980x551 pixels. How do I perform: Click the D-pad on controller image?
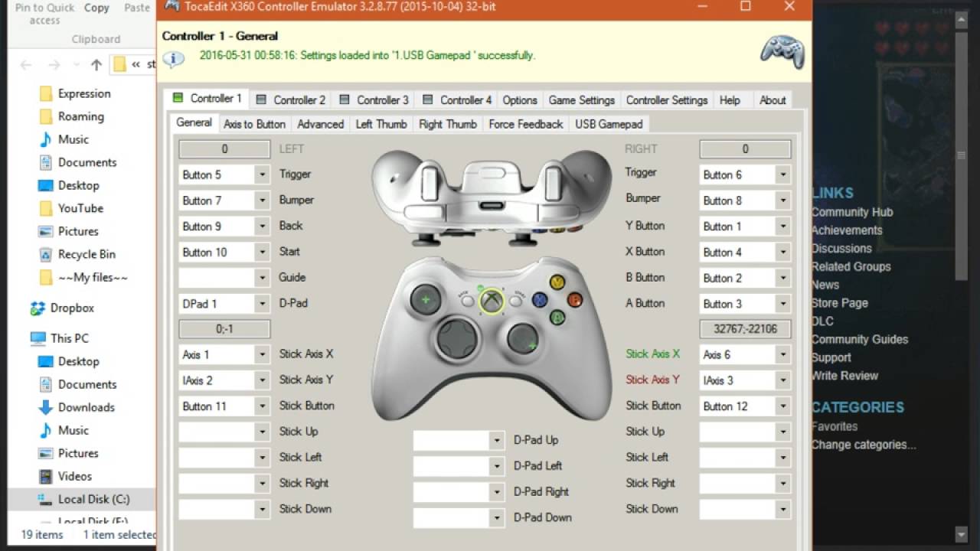(458, 337)
